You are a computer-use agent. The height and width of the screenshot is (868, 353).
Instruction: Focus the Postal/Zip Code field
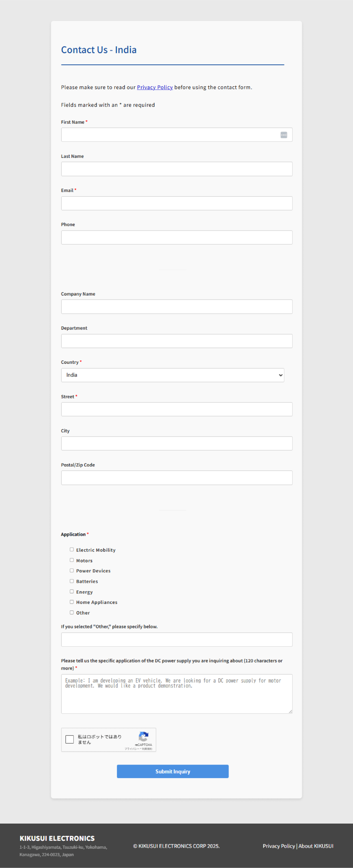point(177,478)
